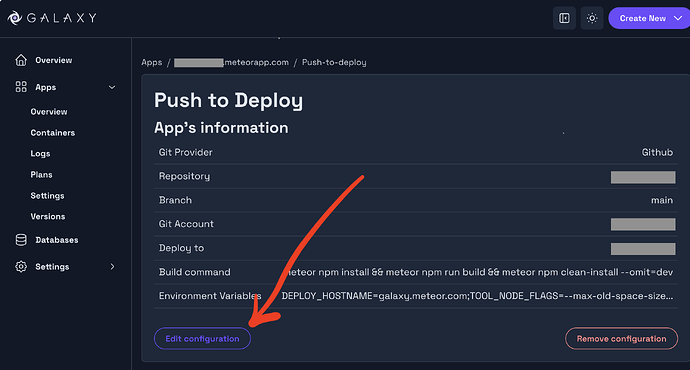Open Versions in sidebar
Screen dimensions: 690x370
48,216
